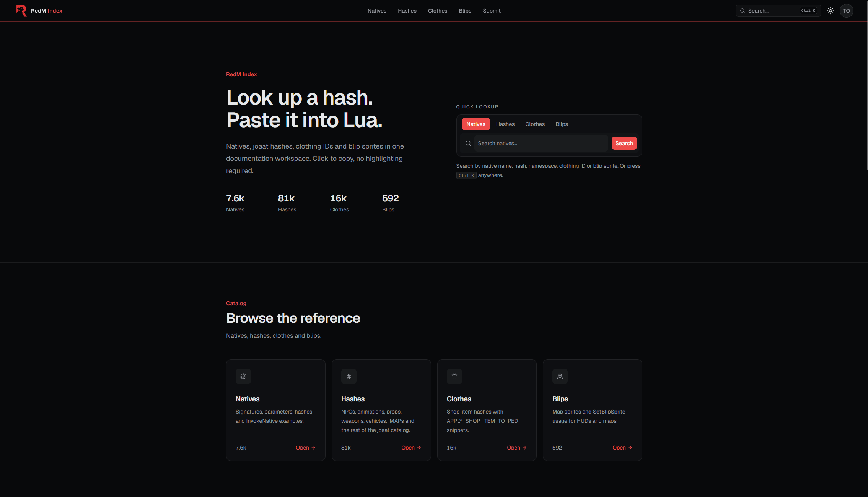Open the TO user avatar menu
Viewport: 868px width, 497px height.
(x=846, y=11)
